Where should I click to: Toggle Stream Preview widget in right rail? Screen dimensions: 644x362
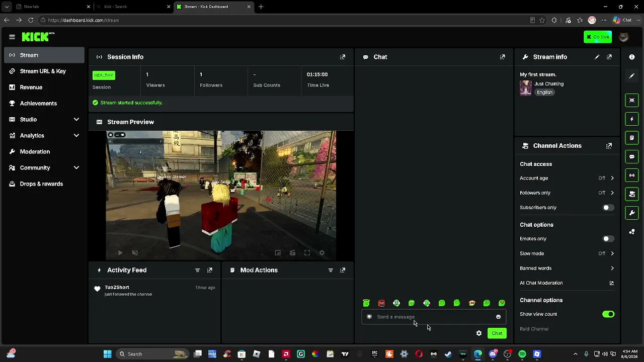632,100
